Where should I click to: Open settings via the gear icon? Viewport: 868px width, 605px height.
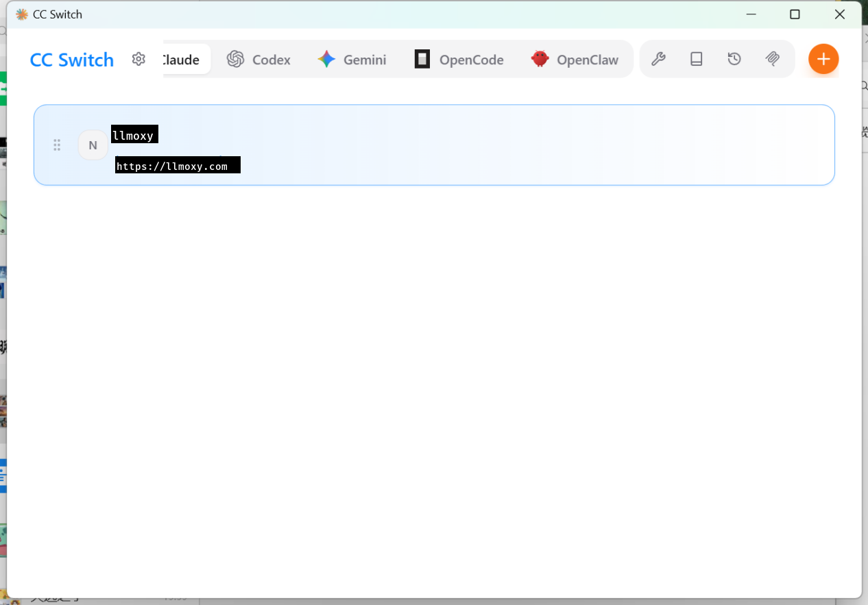tap(138, 60)
